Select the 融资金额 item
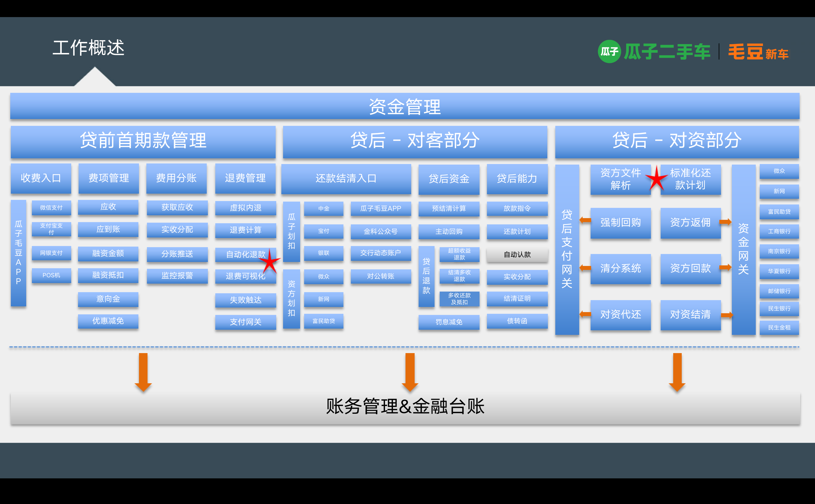 pos(108,253)
